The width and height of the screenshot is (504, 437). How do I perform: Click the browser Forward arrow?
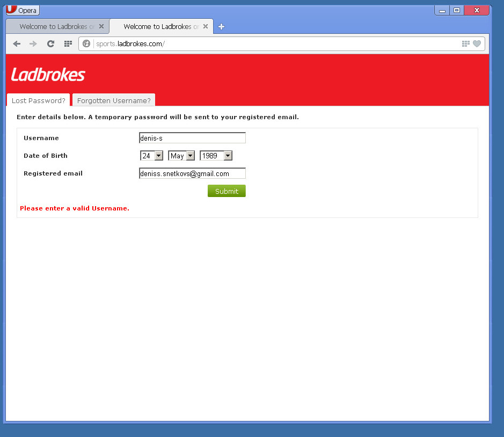click(x=33, y=43)
